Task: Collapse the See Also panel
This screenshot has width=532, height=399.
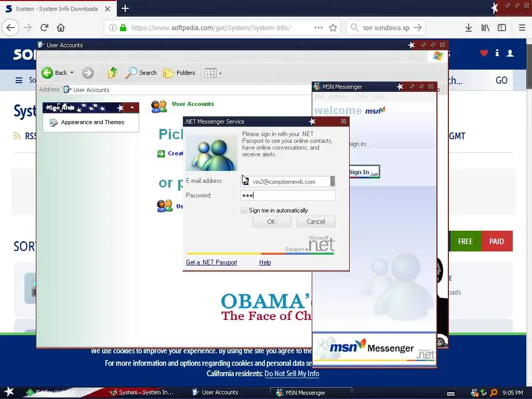Action: [x=132, y=108]
